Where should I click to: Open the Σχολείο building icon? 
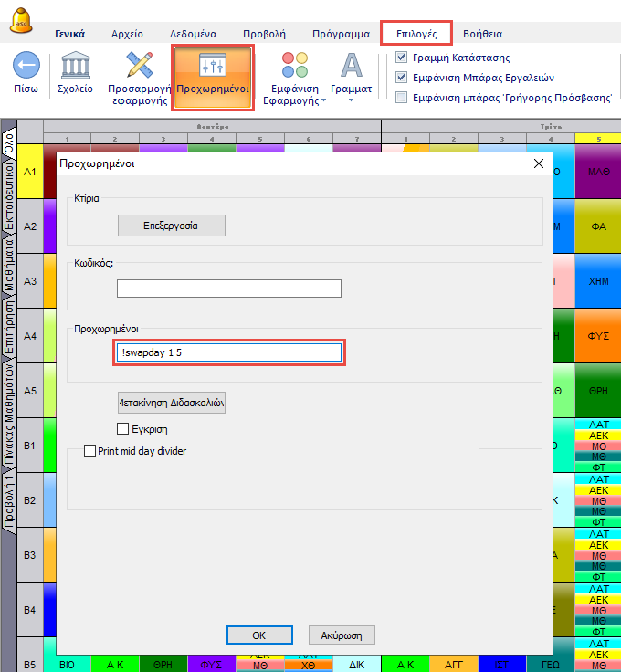(x=75, y=67)
